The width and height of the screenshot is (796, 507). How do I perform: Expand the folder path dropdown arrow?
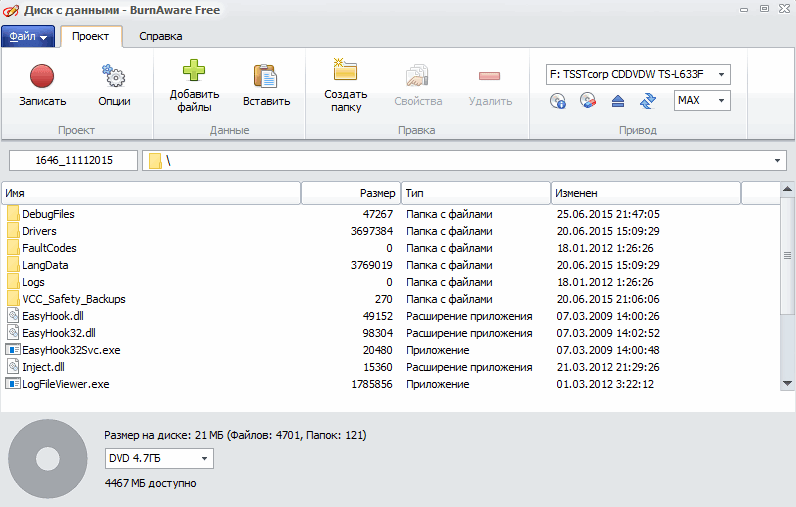(x=777, y=160)
